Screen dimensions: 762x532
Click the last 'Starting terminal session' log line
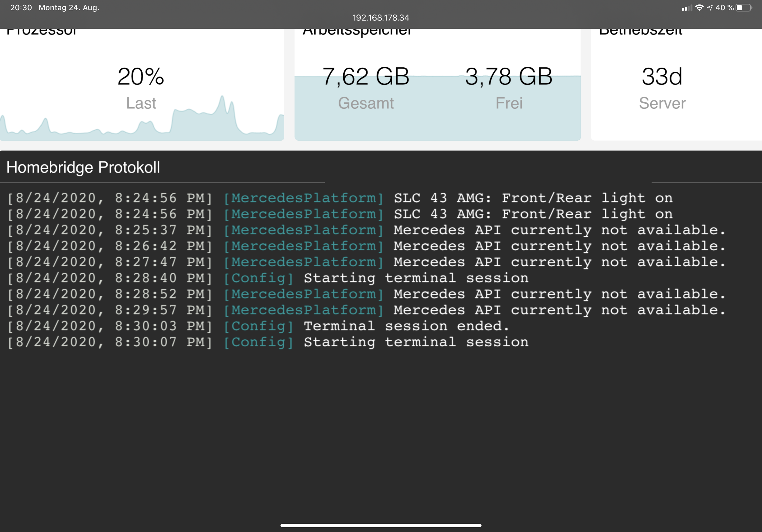416,342
